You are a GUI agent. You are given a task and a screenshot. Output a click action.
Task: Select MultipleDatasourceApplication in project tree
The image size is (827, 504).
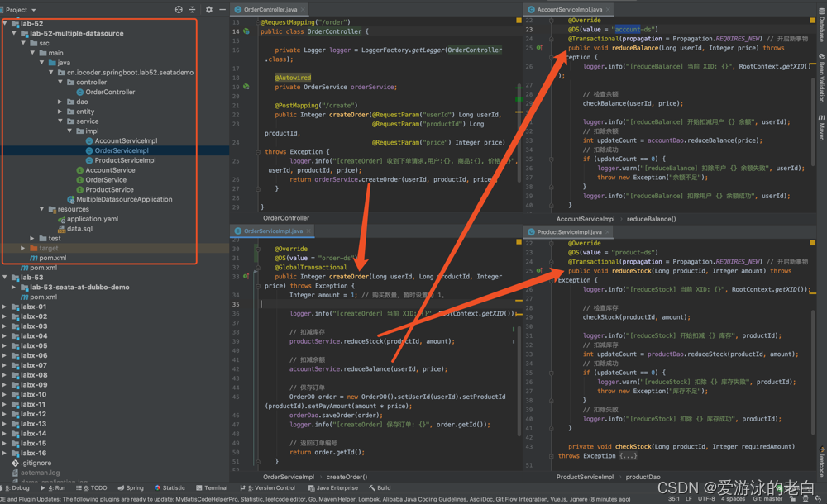point(124,199)
